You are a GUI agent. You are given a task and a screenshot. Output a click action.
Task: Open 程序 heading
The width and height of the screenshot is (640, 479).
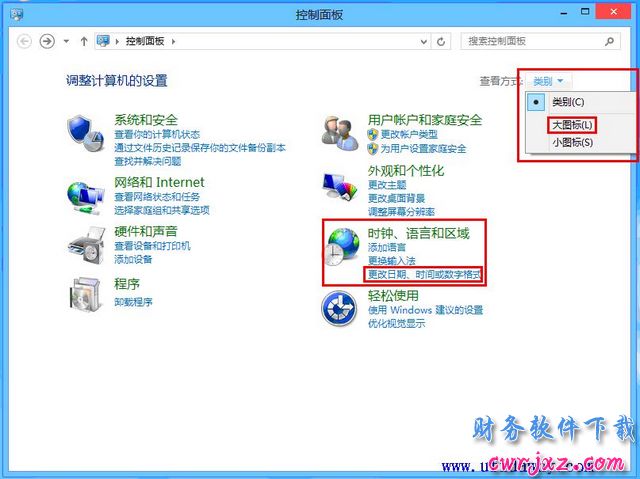click(127, 284)
